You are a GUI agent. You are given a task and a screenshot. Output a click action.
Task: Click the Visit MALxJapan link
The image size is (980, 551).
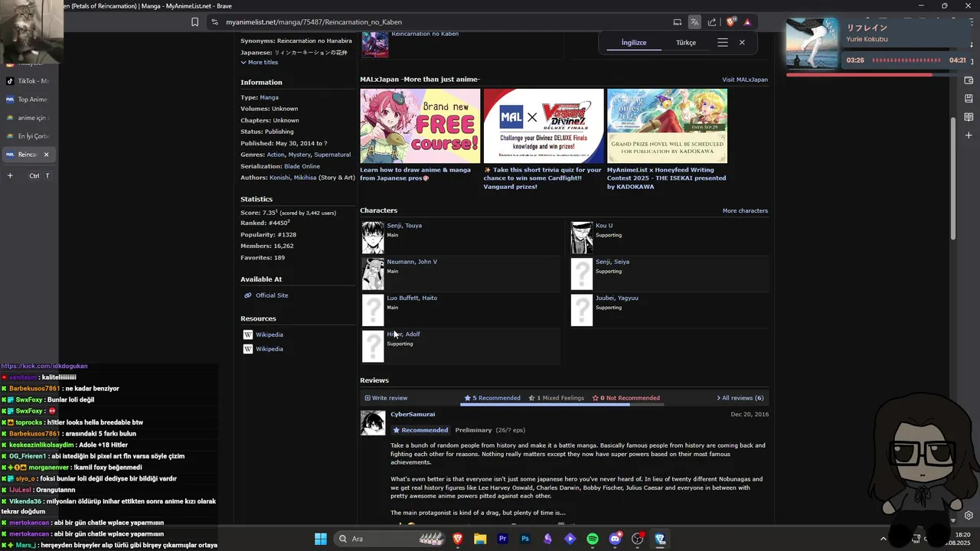pyautogui.click(x=745, y=80)
